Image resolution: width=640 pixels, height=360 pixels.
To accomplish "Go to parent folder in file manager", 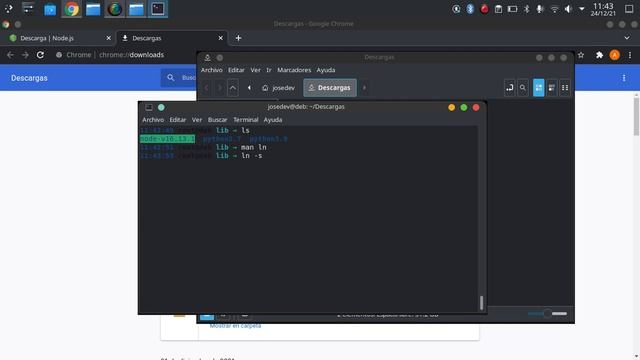I will (233, 88).
